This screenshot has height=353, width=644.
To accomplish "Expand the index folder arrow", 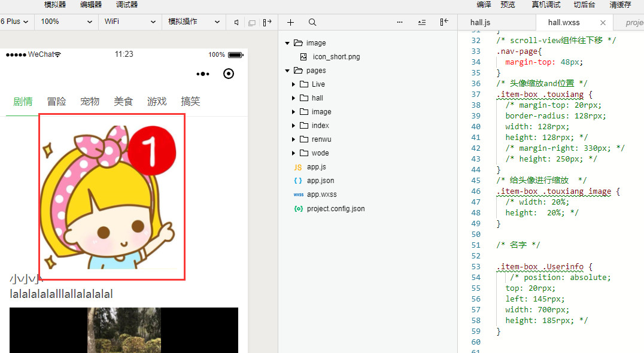I will (x=293, y=126).
